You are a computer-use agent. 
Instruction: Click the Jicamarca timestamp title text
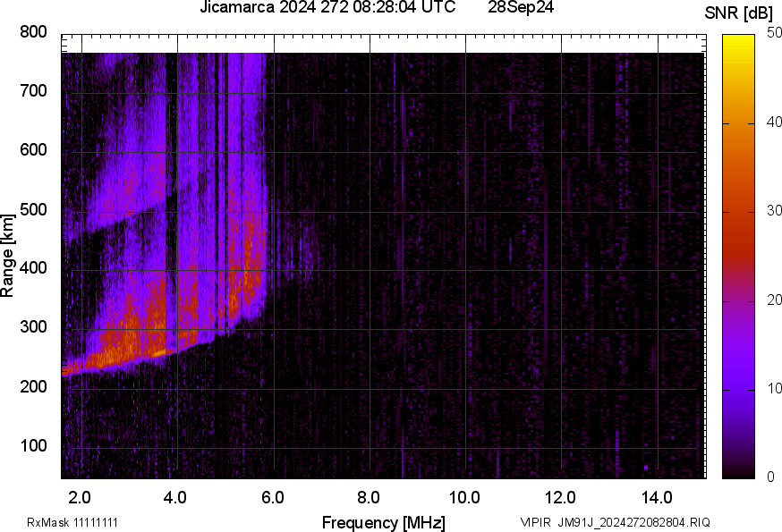coord(327,8)
